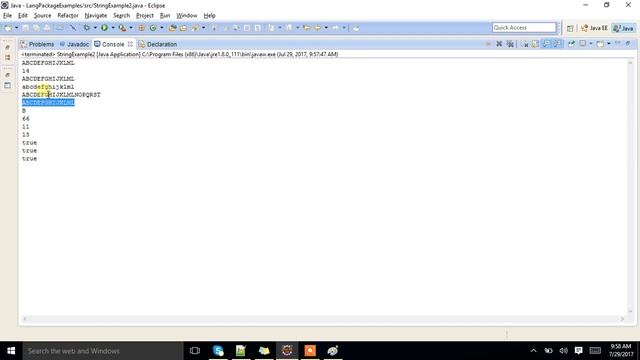Open the Open Perspective icon
Screen dimensions: 640x360
570,28
